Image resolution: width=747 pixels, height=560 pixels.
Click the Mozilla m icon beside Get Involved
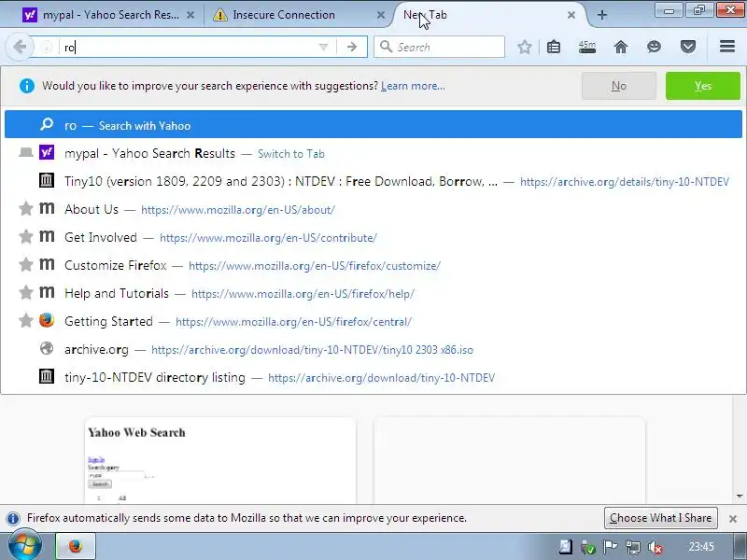46,236
